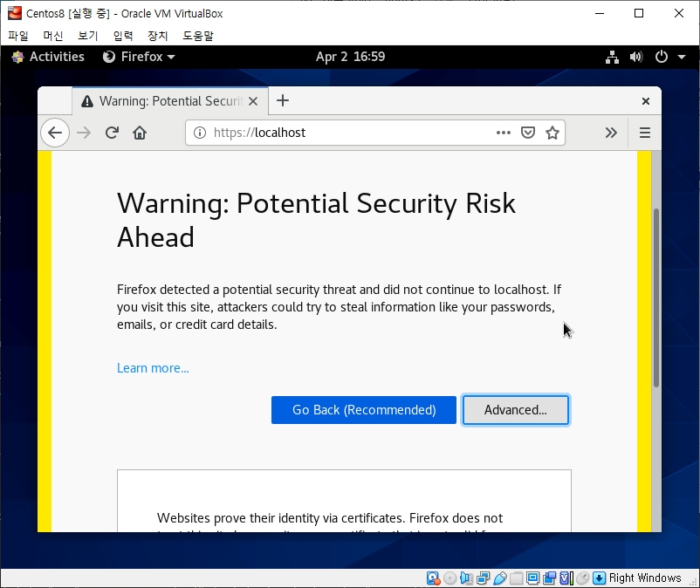Viewport: 700px width, 588px height.
Task: Click the volume speaker icon in top bar
Action: (x=636, y=57)
